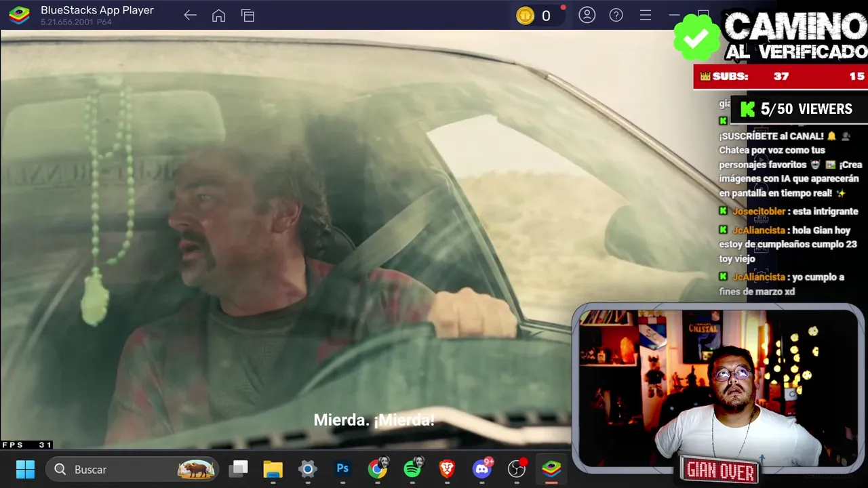
Task: Click the 'BlueStacks App Player' title text
Action: click(97, 10)
